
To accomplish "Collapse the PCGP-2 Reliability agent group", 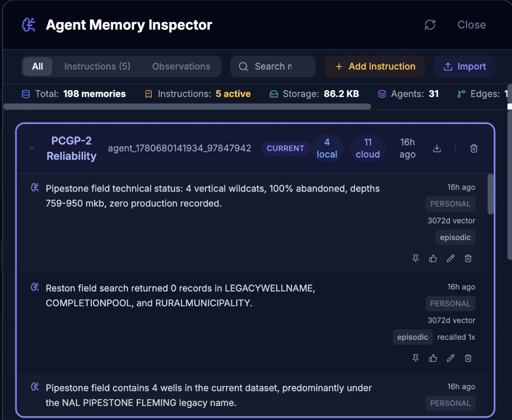I will pos(32,148).
